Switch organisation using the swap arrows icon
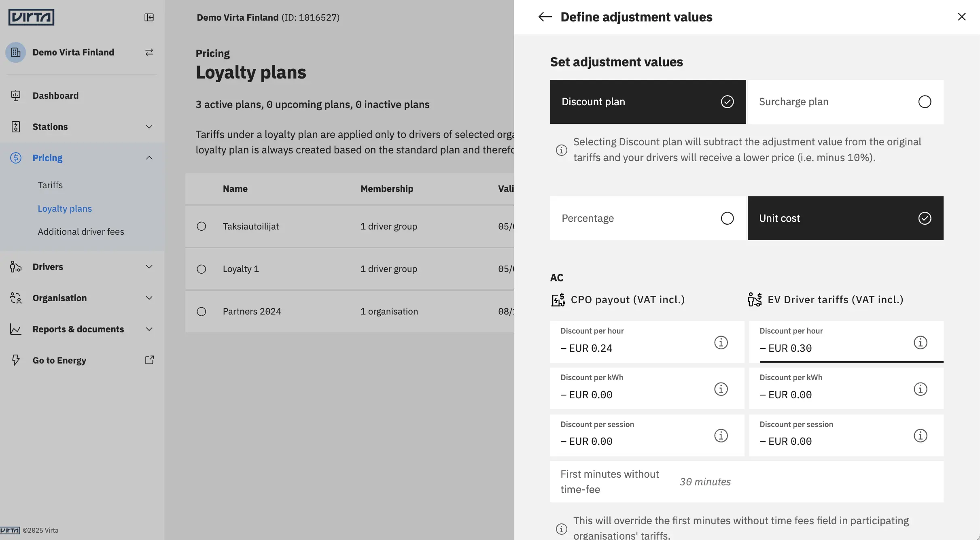The image size is (980, 540). (x=149, y=52)
